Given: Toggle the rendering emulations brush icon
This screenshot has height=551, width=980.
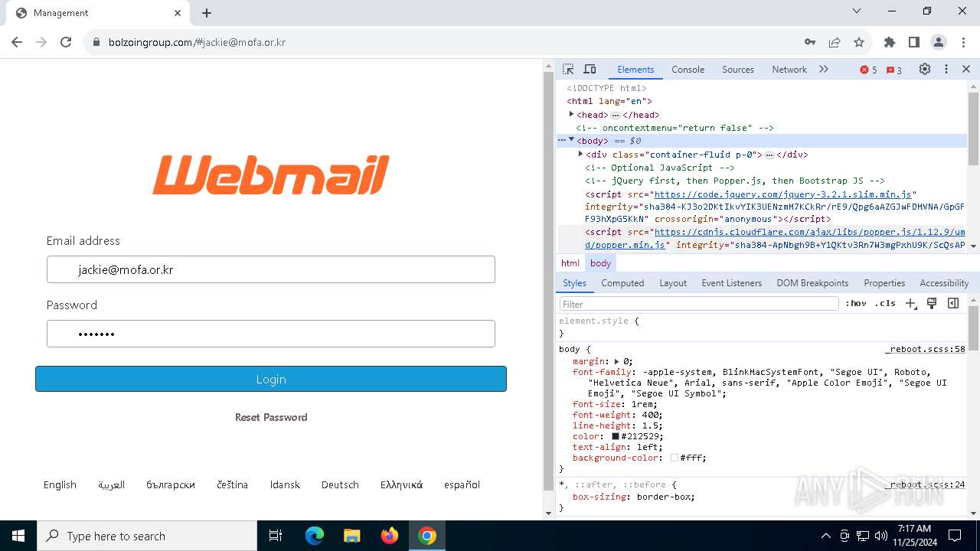Looking at the screenshot, I should point(932,303).
